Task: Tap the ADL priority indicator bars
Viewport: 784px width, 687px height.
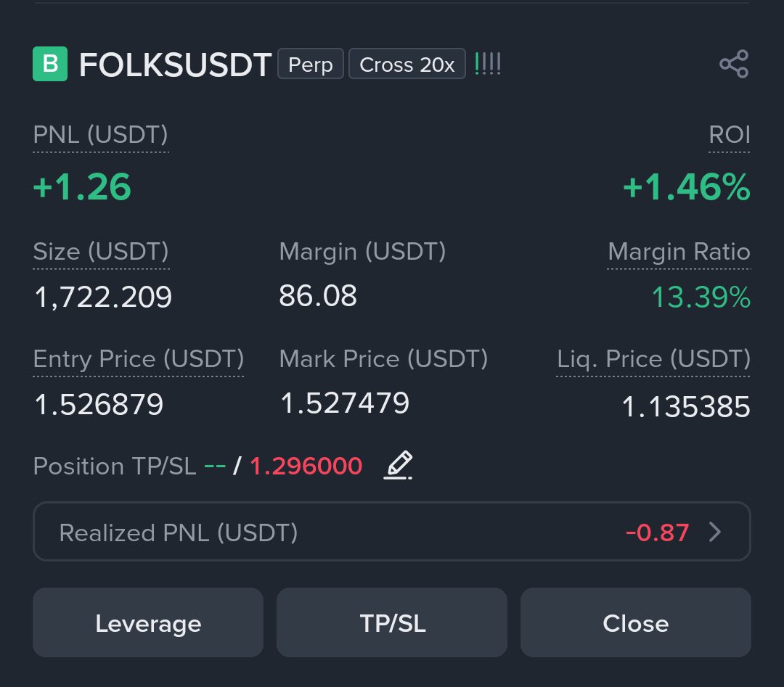Action: point(488,64)
